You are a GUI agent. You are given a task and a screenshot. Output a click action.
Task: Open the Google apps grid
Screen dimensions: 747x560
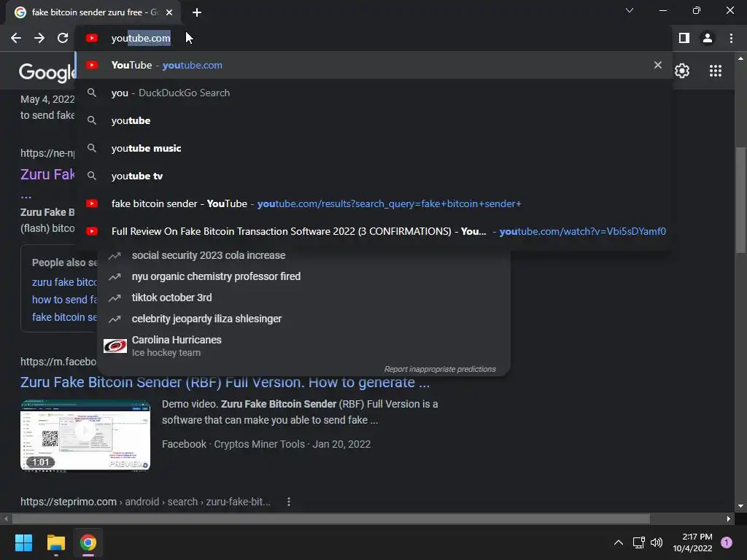pos(716,71)
